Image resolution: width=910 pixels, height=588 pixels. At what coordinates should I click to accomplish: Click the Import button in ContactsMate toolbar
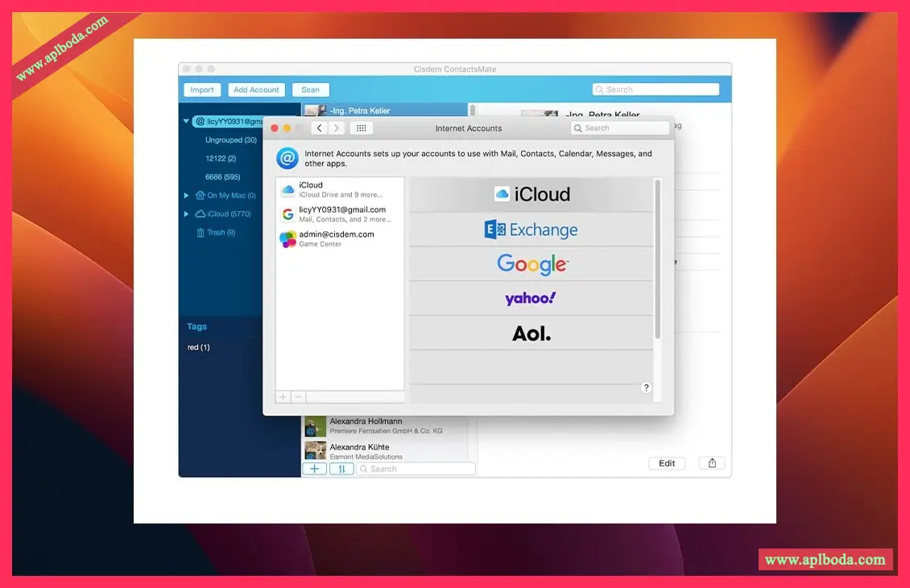tap(202, 90)
